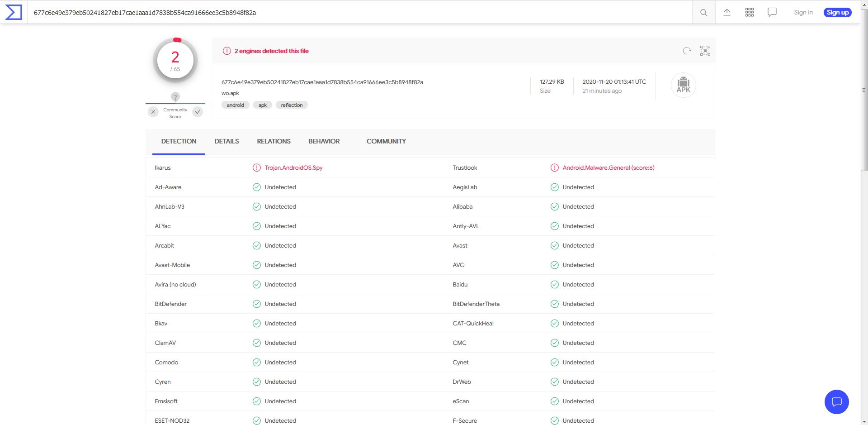Click the Undetected result for eScan
Image resolution: width=868 pixels, height=425 pixels.
(578, 401)
